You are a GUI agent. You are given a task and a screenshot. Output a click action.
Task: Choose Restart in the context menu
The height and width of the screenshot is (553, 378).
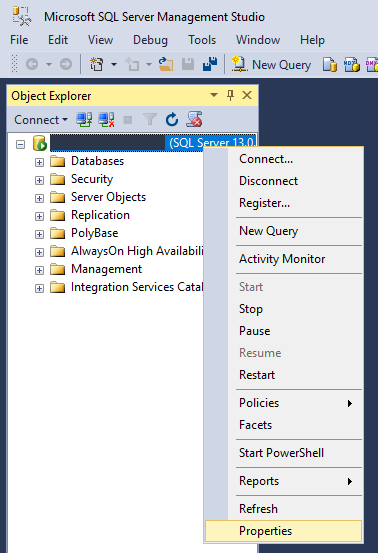pos(284,375)
